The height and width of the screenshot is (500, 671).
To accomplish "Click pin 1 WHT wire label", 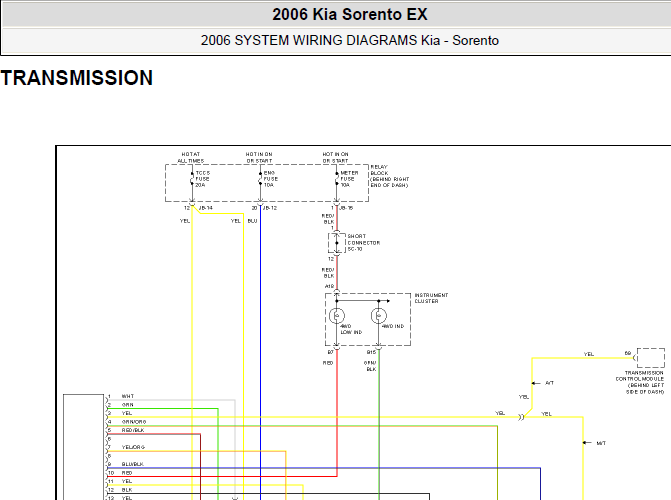I will tap(128, 396).
